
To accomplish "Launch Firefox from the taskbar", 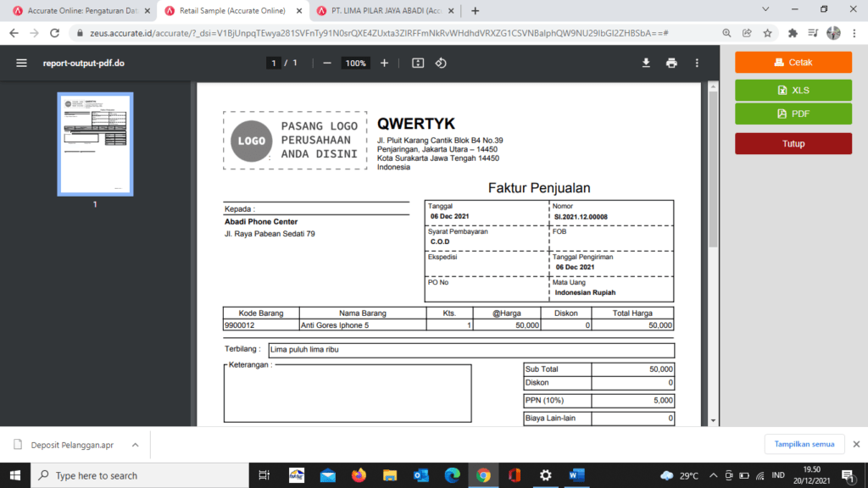I will [359, 475].
